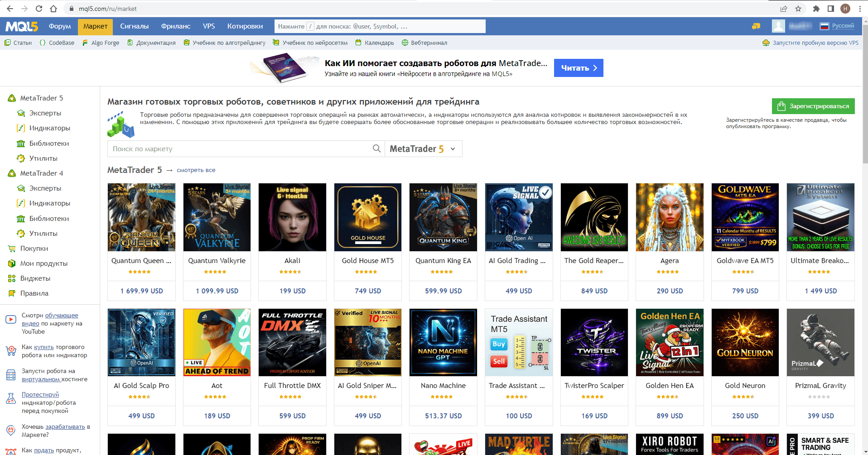868x455 pixels.
Task: Open the Русский language selector
Action: click(x=837, y=26)
